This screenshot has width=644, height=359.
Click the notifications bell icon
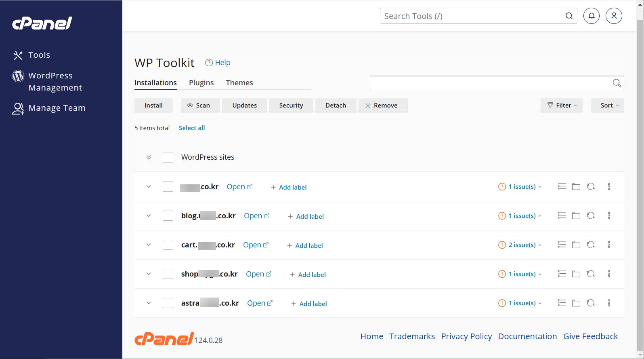point(591,16)
